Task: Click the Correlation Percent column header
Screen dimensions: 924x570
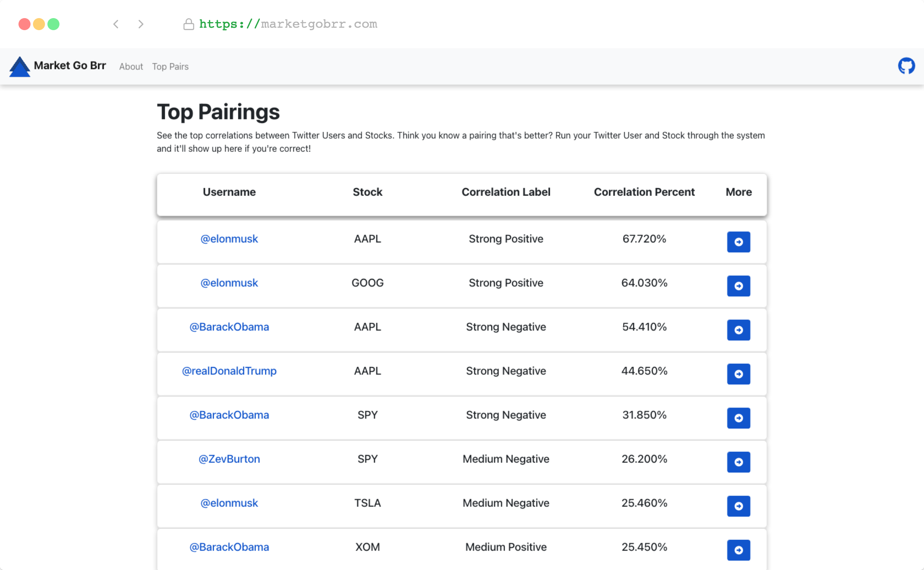Action: click(x=644, y=192)
